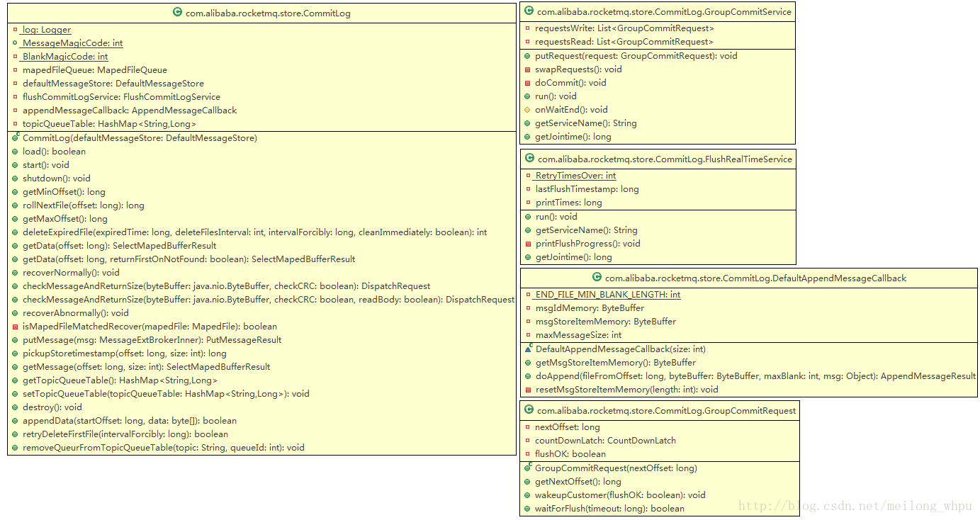This screenshot has height=520, width=980.
Task: Click the class icon of DefaultAppendMessageCallback header
Action: click(x=597, y=278)
